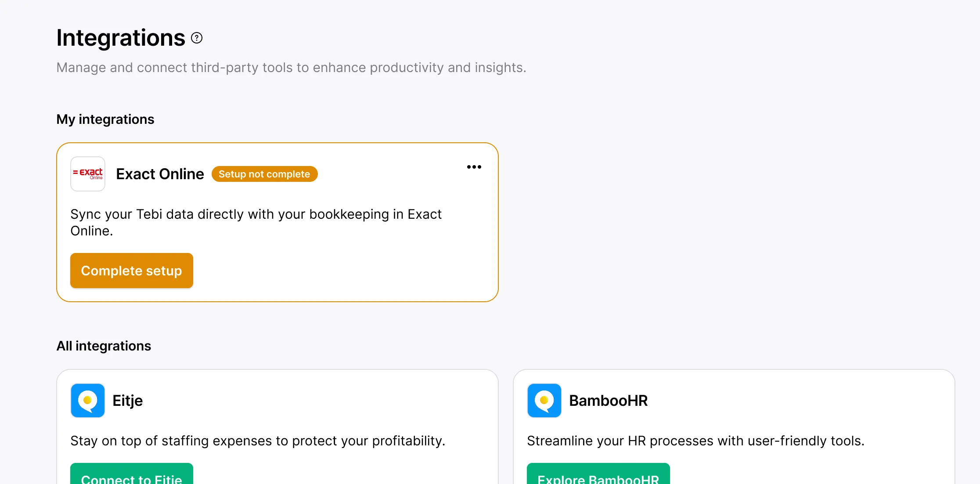
Task: Select the Exact Online card title
Action: click(160, 174)
